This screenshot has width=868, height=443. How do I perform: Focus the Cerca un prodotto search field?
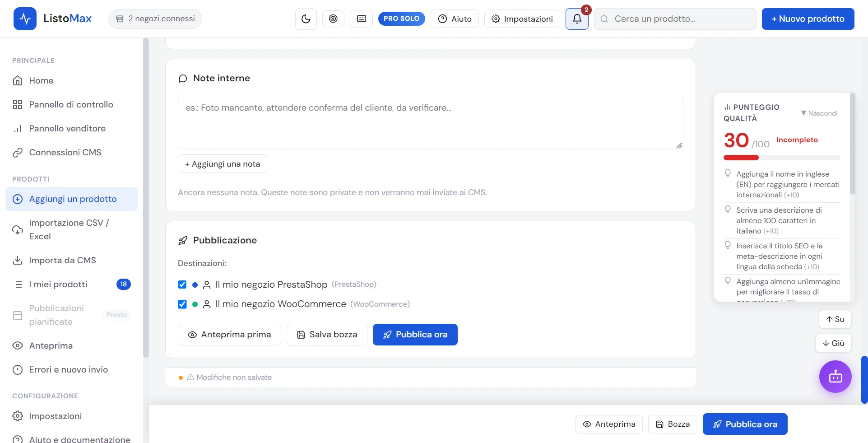pyautogui.click(x=675, y=19)
